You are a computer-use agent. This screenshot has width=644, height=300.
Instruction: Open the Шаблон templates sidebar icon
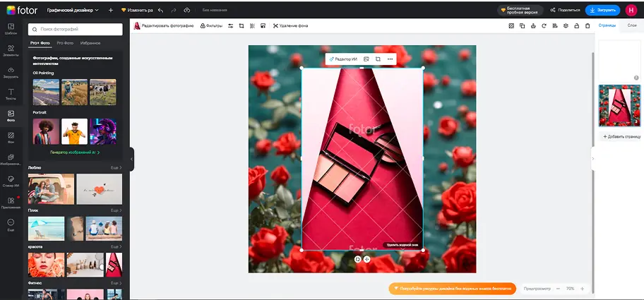click(x=11, y=28)
